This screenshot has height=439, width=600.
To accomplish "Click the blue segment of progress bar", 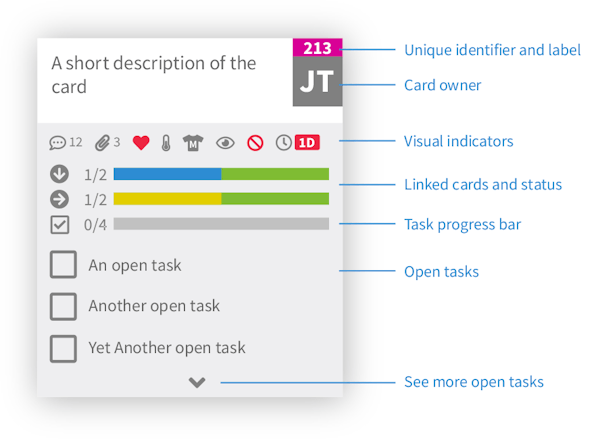I will pyautogui.click(x=167, y=174).
